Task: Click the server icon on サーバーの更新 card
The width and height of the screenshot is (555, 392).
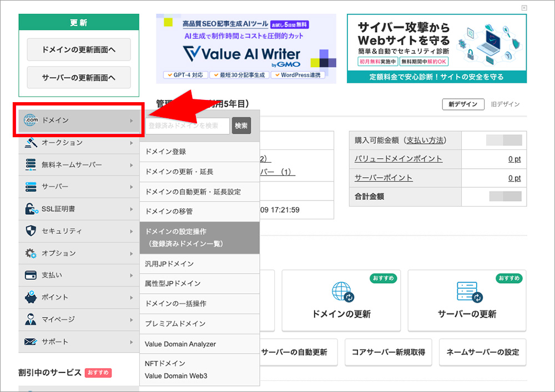Action: (470, 292)
